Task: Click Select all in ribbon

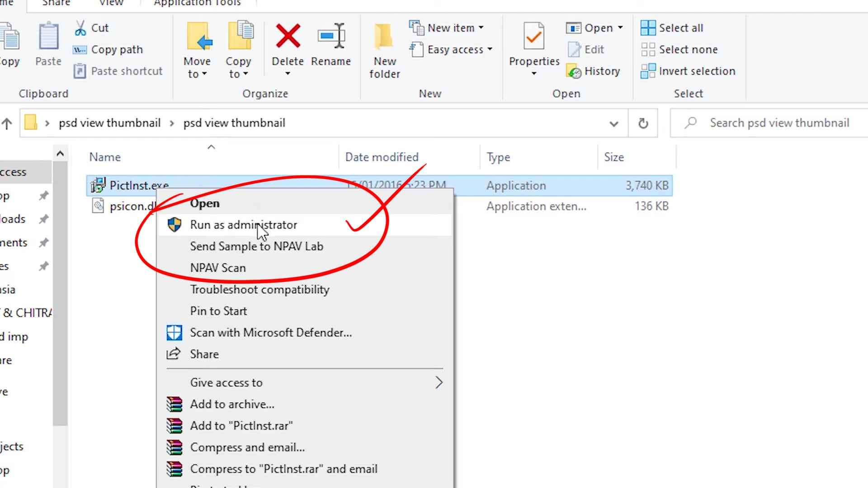Action: (671, 28)
